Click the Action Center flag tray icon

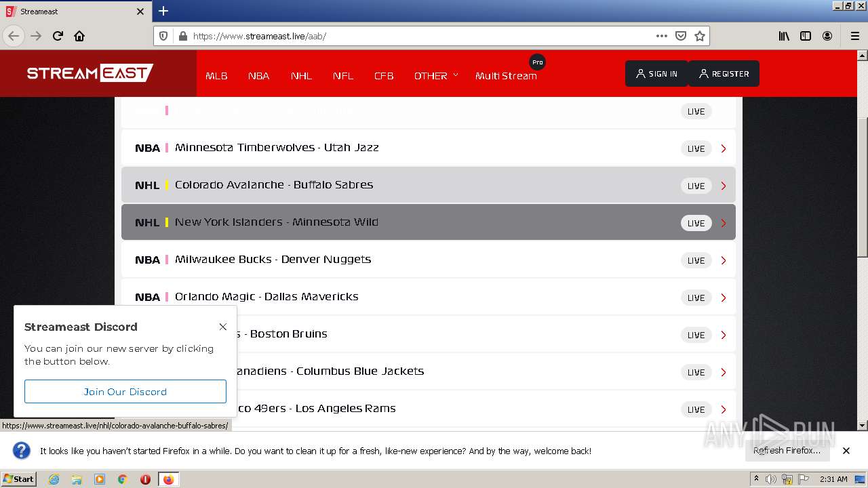tap(803, 479)
